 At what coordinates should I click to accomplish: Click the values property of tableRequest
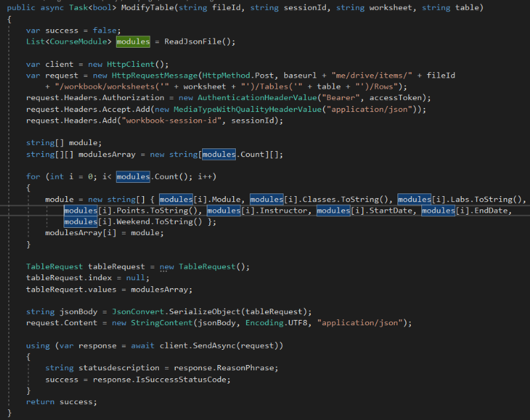click(x=102, y=289)
